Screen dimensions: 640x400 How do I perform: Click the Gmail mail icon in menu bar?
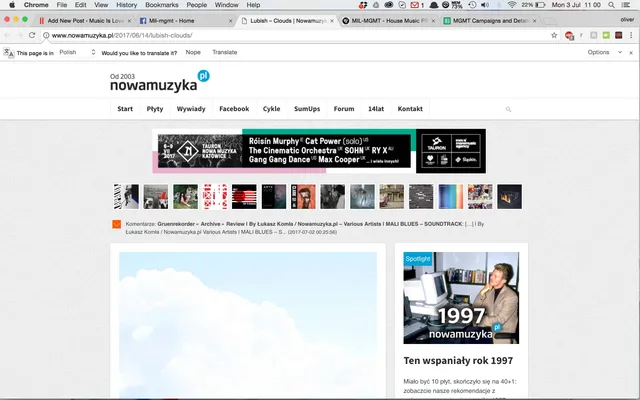point(417,5)
